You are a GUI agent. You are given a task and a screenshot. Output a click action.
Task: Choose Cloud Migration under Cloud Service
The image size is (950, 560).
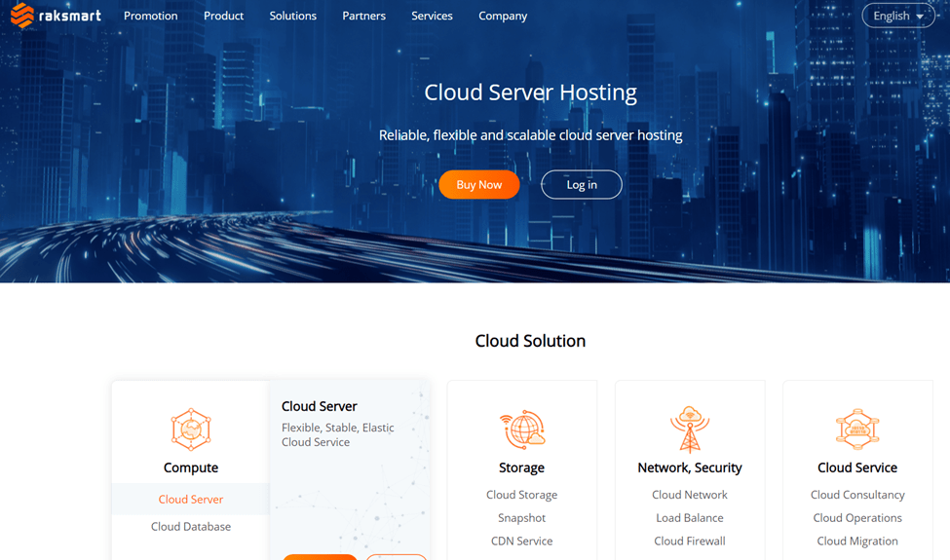coord(857,541)
